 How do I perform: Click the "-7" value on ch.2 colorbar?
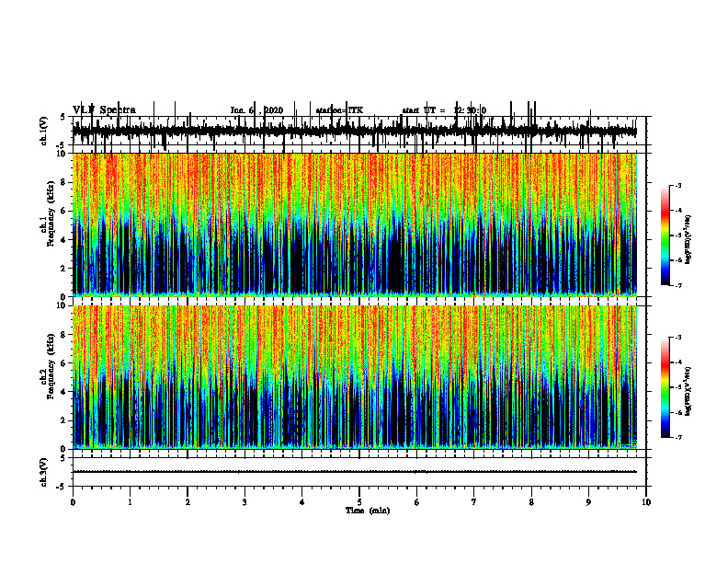click(x=678, y=438)
